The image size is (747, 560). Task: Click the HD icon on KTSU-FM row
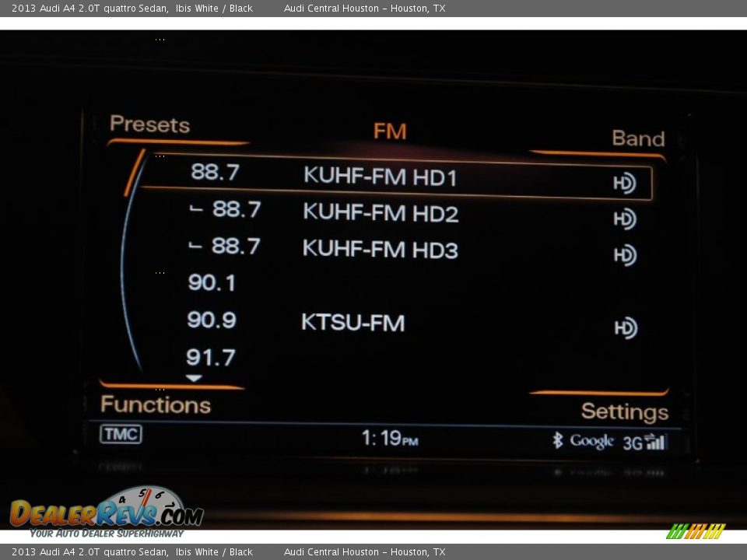625,328
